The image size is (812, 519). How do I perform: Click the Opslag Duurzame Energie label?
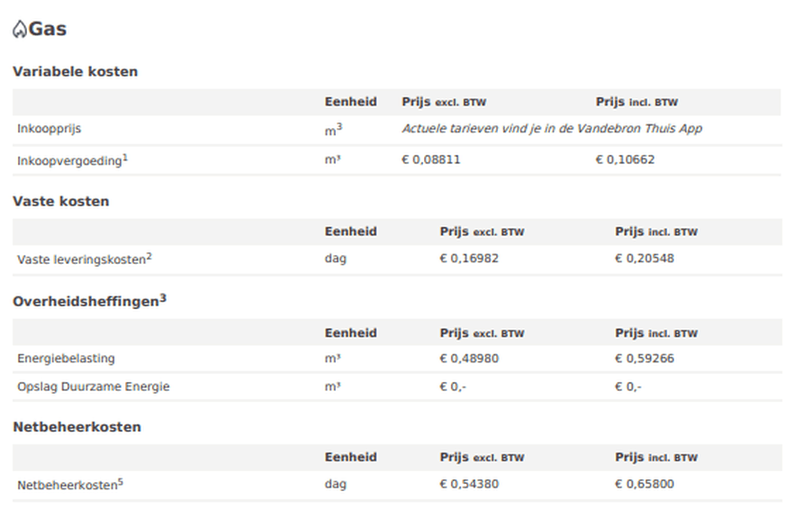coord(93,387)
